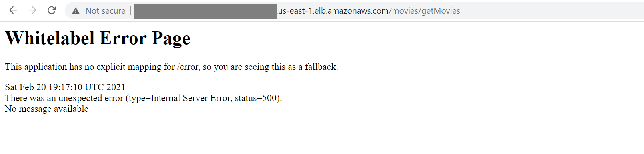
Task: Go back using the browser back arrow
Action: click(13, 10)
